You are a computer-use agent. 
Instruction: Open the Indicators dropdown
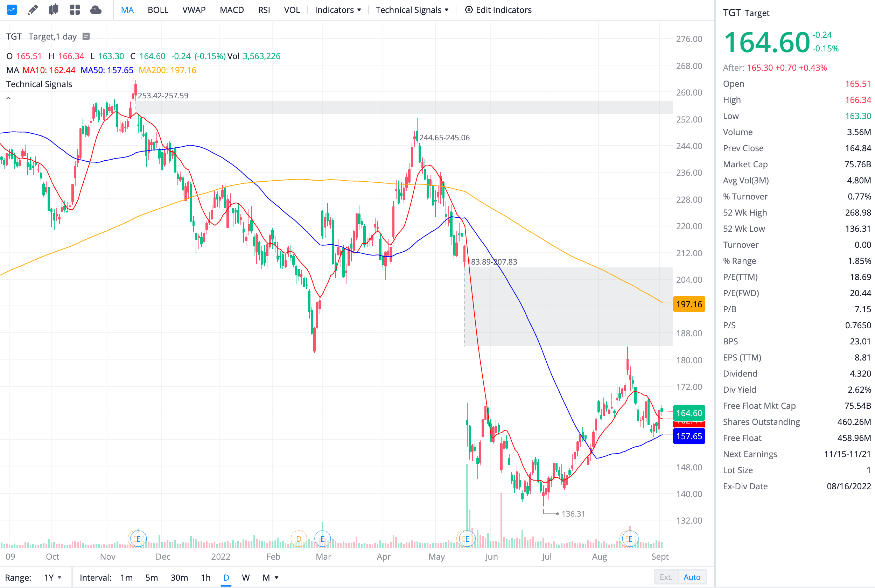click(338, 10)
